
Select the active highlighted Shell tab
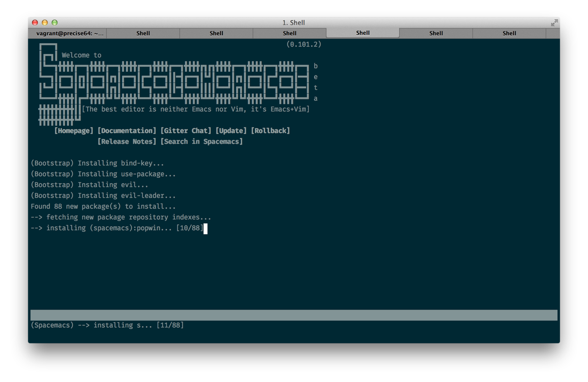click(x=363, y=33)
